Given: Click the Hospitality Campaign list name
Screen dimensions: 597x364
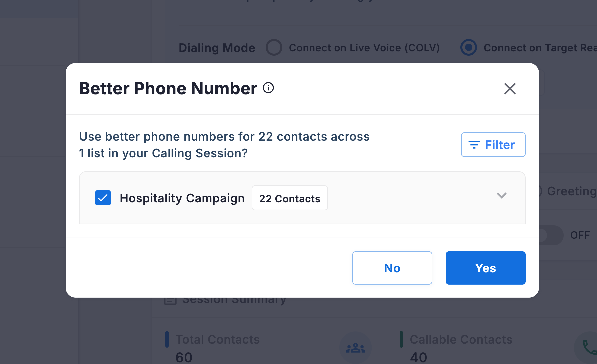Looking at the screenshot, I should coord(182,198).
